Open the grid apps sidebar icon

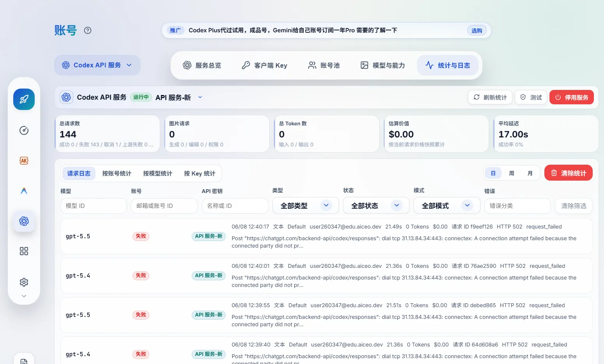click(x=24, y=251)
